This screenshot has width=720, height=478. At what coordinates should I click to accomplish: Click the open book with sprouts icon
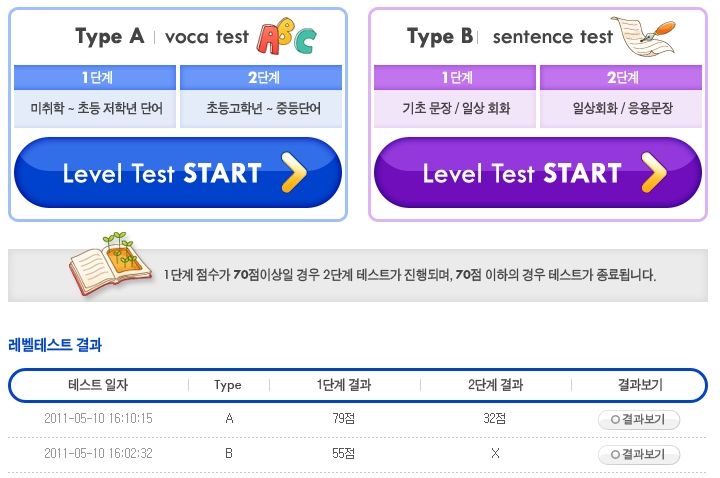(109, 264)
